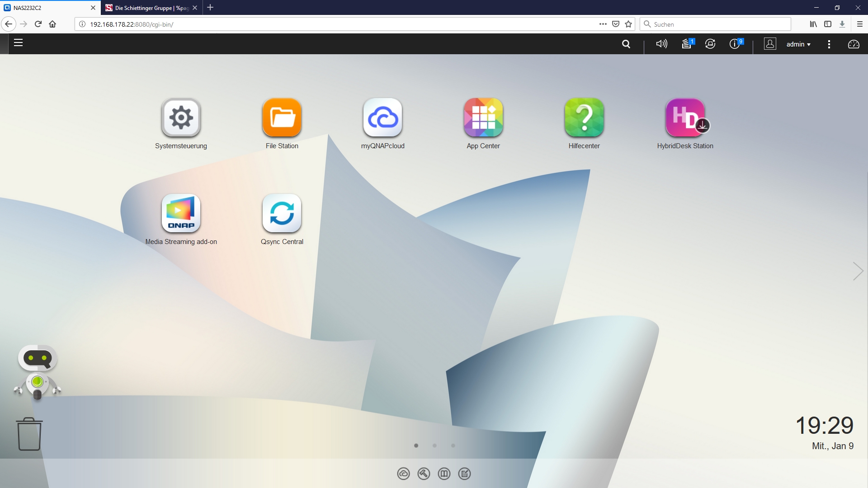Open the Systemsteuerung app
The height and width of the screenshot is (488, 868).
181,118
